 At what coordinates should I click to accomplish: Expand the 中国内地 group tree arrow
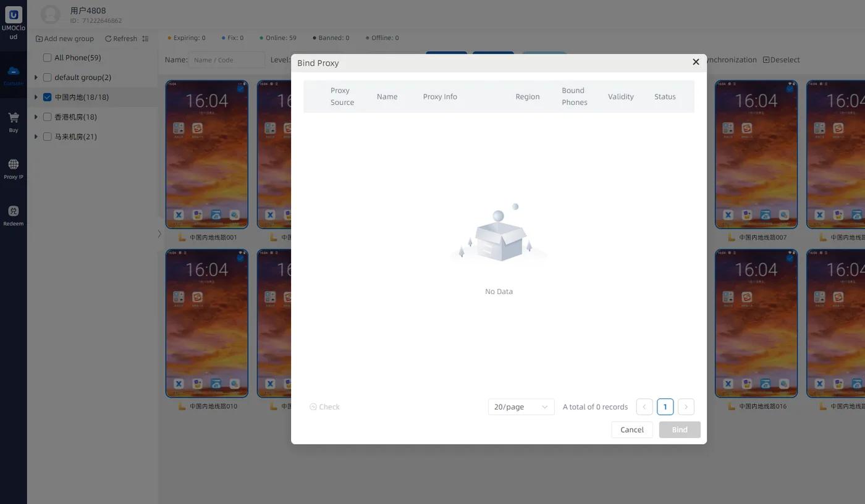36,97
